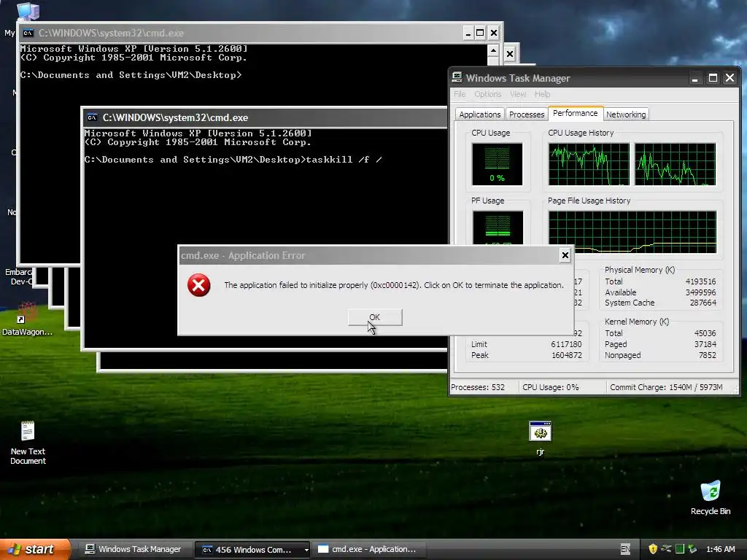Click the Commit Charge Peak value 1604872
The height and width of the screenshot is (560, 747).
566,355
